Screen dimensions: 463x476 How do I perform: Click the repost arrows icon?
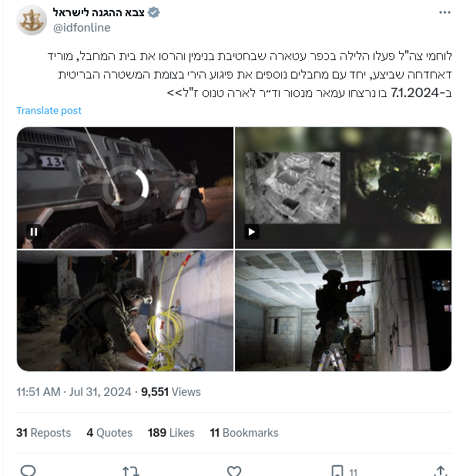click(130, 471)
